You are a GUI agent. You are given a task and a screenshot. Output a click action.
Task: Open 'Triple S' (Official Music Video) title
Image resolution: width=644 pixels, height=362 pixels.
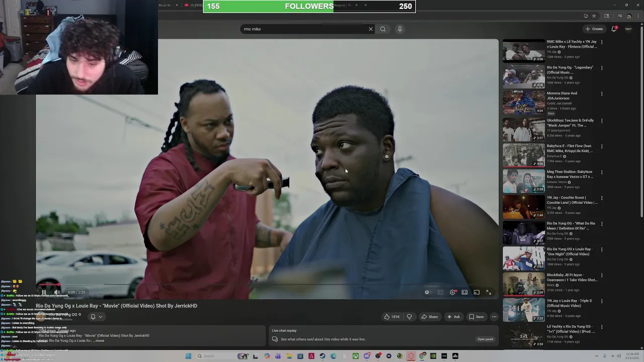tap(569, 303)
